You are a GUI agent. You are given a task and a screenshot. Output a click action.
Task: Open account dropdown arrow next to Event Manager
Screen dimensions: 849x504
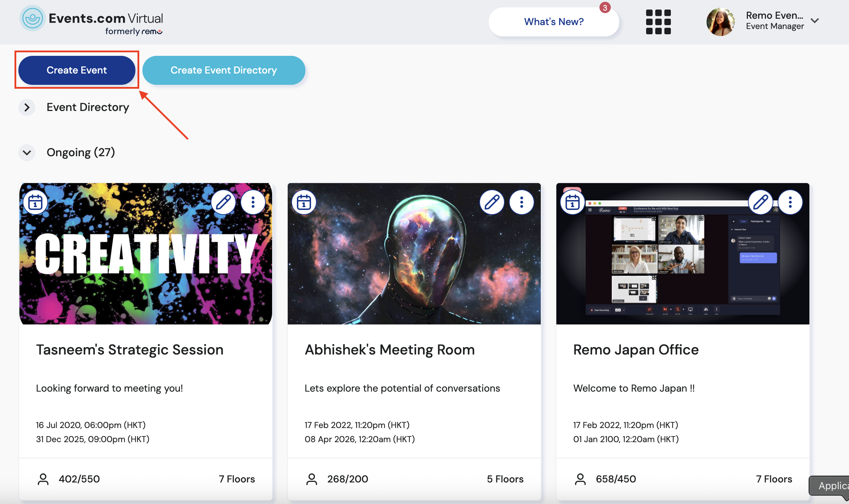click(815, 21)
